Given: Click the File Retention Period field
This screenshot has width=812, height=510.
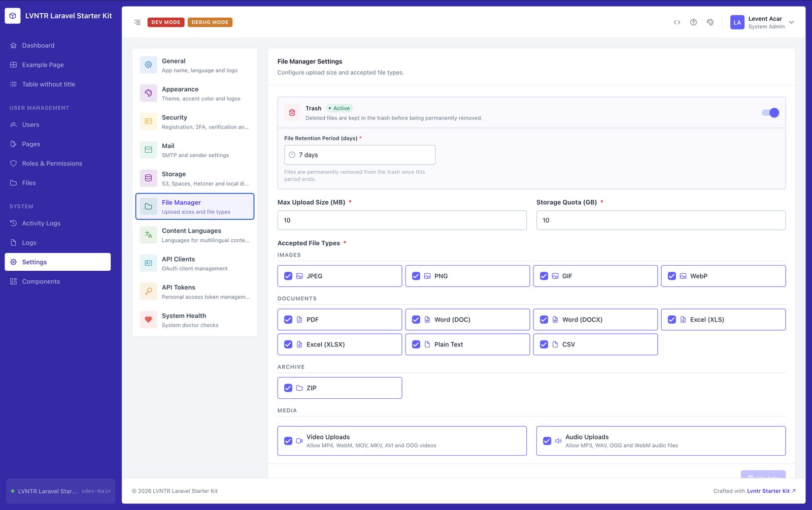Looking at the screenshot, I should point(360,155).
